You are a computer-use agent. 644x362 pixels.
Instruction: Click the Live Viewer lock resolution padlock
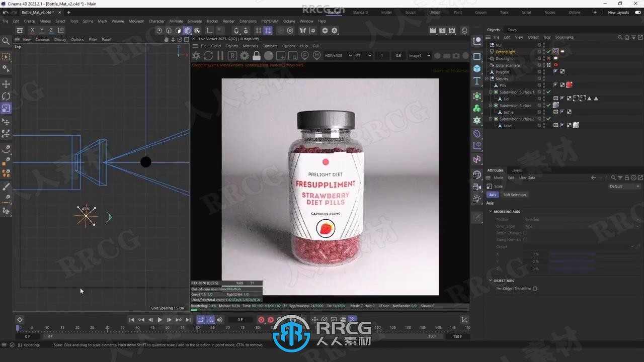[257, 56]
